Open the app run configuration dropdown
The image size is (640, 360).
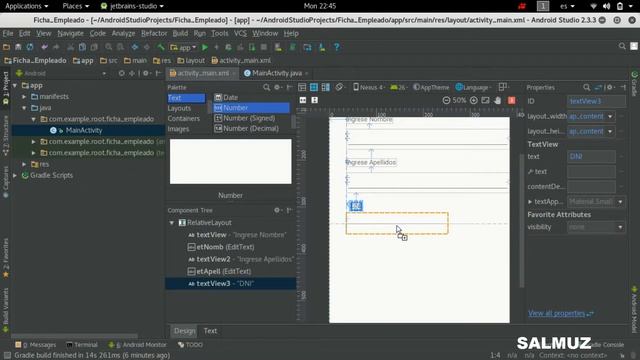(183, 47)
